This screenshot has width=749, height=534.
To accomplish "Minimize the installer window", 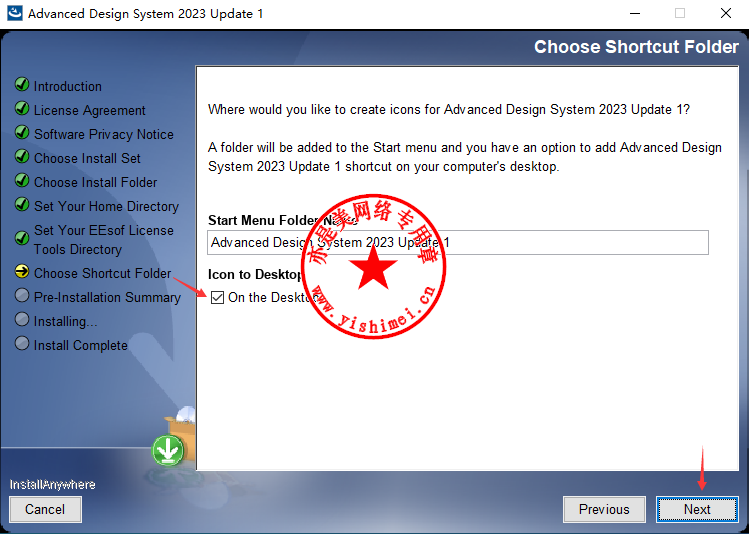I will tap(635, 13).
